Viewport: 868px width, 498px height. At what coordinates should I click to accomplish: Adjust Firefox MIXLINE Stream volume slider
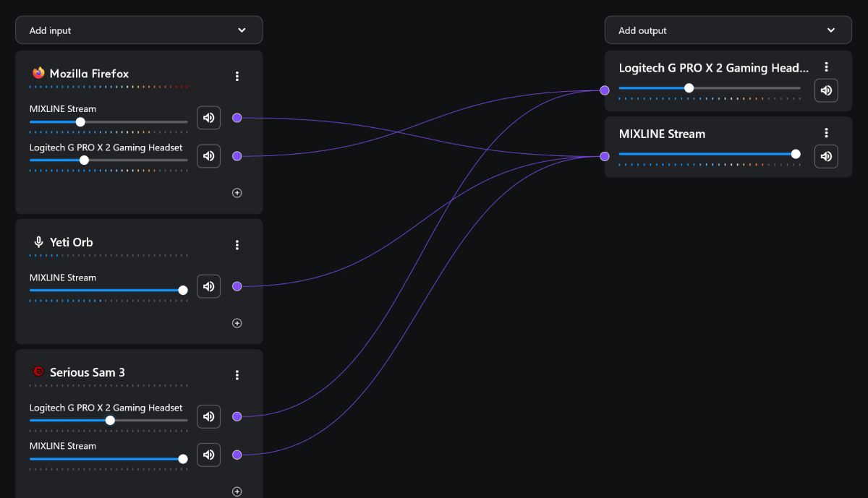109,121
